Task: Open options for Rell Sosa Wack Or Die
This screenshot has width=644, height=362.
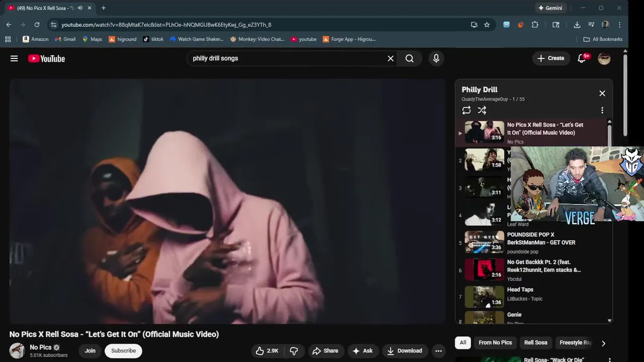Action: (x=609, y=360)
